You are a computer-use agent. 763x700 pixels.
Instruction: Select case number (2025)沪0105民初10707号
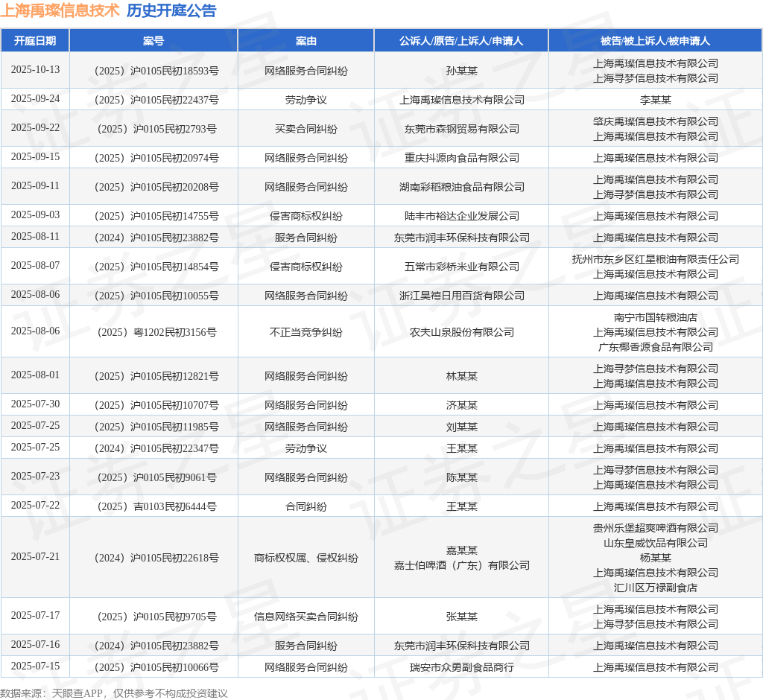(x=156, y=405)
